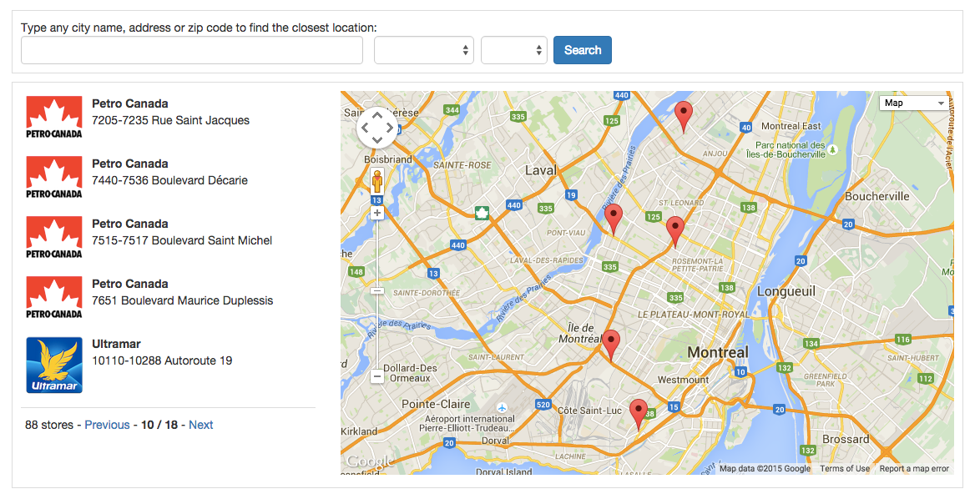Click the map zoom slider handle
The image size is (980, 504).
(x=377, y=290)
